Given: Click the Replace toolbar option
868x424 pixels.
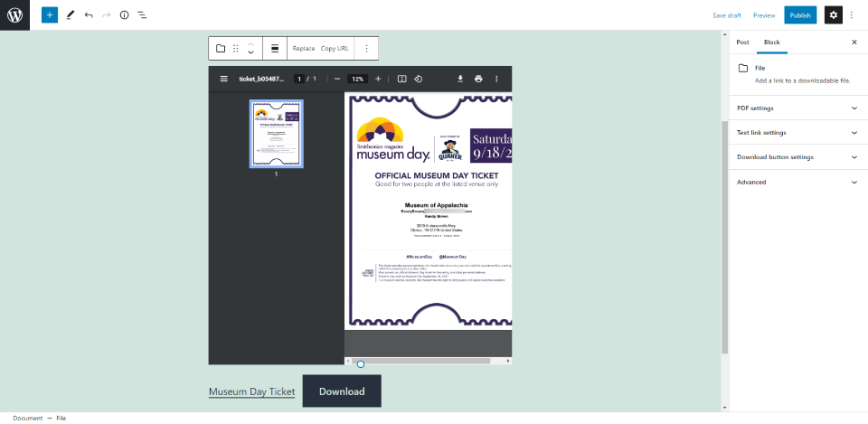Looking at the screenshot, I should [304, 49].
